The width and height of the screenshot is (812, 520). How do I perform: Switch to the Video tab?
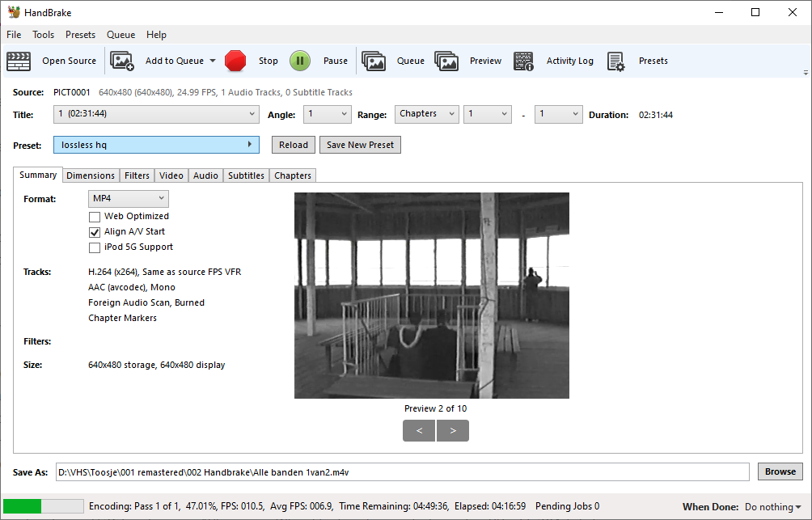click(x=171, y=175)
